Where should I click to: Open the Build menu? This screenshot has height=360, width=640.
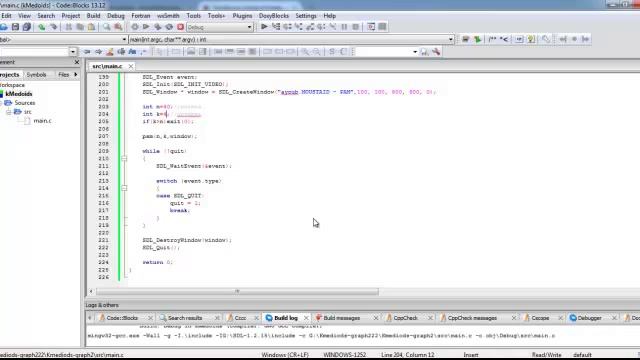(x=93, y=16)
